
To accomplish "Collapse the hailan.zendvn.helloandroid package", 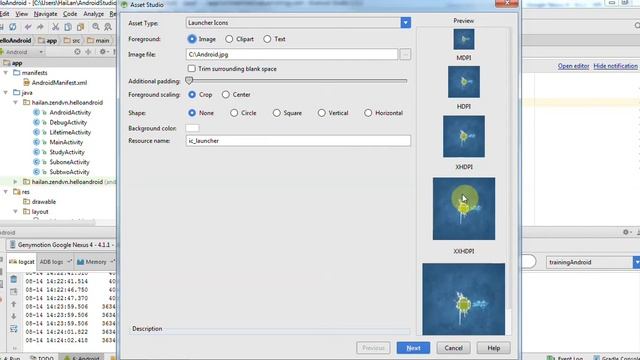I will pyautogui.click(x=16, y=102).
